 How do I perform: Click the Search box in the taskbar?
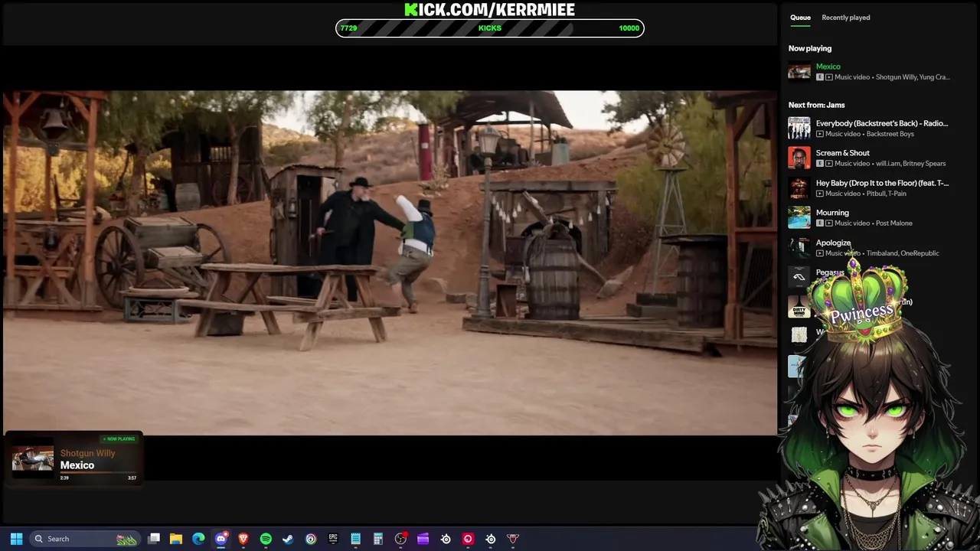click(x=84, y=539)
